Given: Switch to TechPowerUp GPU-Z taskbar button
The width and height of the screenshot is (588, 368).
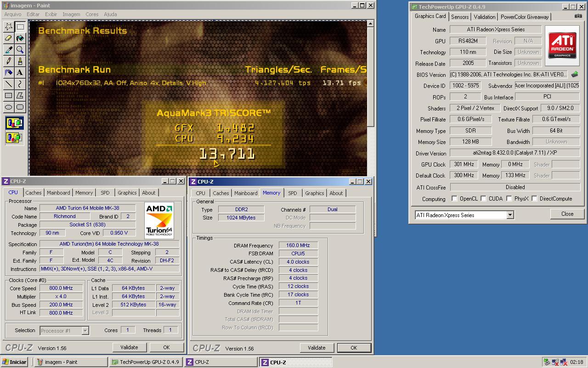Looking at the screenshot, I should [146, 362].
